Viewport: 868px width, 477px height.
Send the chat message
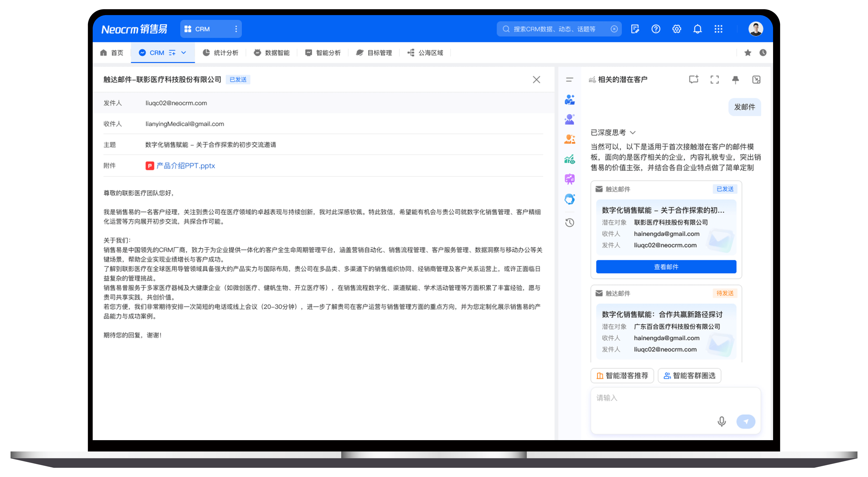tap(746, 421)
